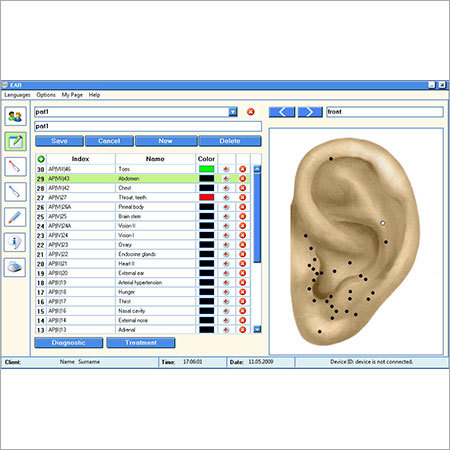Click the red color swatch for Throat, teeth
The height and width of the screenshot is (450, 450).
pyautogui.click(x=207, y=197)
